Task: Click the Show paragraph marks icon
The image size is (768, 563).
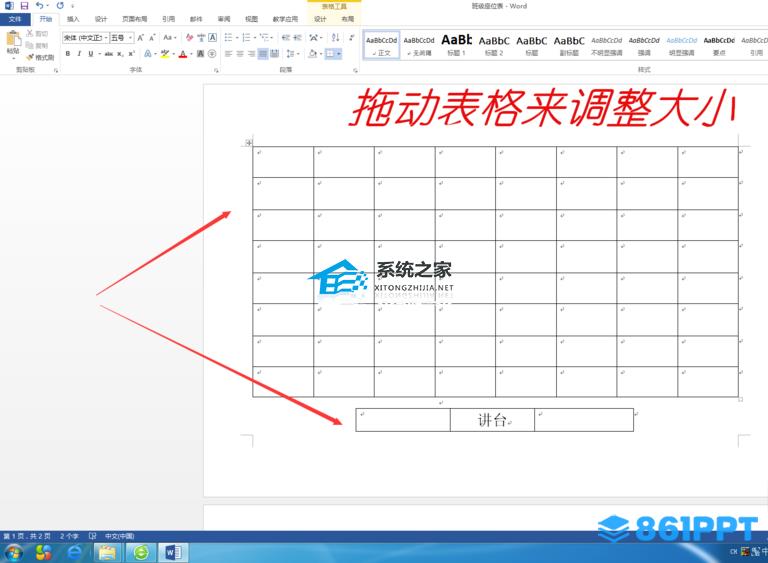Action: pos(352,38)
